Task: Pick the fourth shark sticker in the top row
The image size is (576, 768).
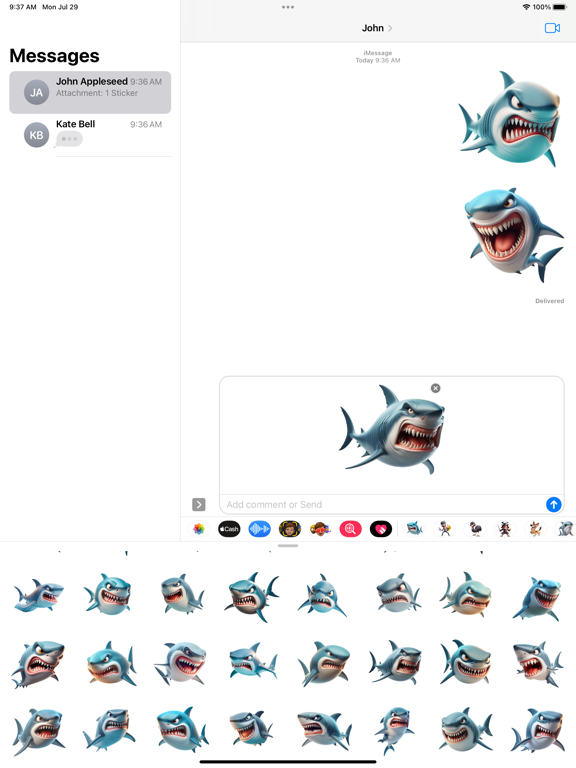Action: pos(252,596)
